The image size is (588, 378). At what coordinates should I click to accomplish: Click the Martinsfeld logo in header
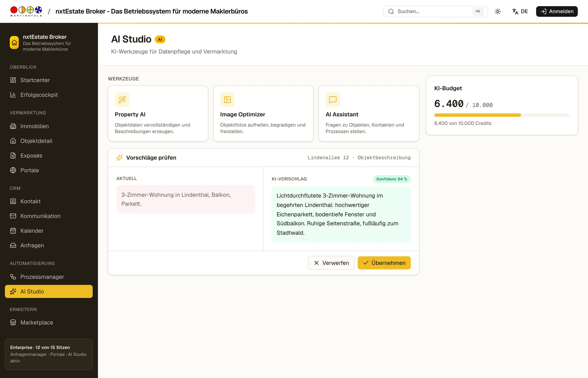pos(26,11)
